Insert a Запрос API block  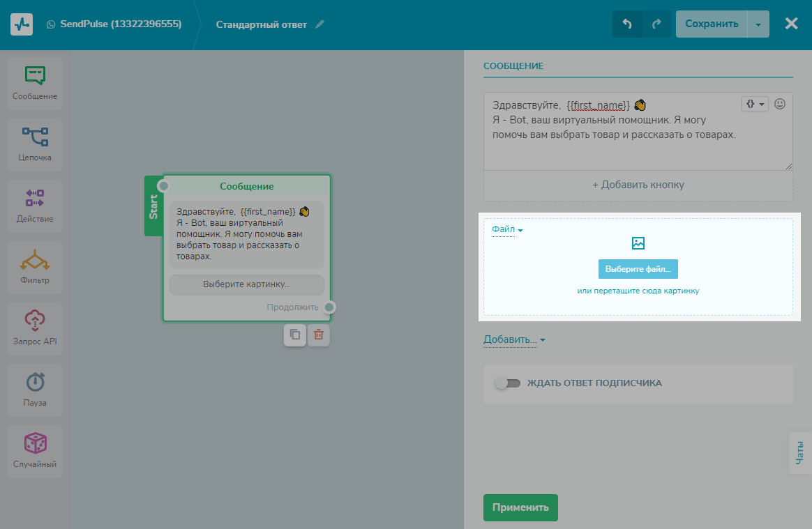(x=35, y=328)
